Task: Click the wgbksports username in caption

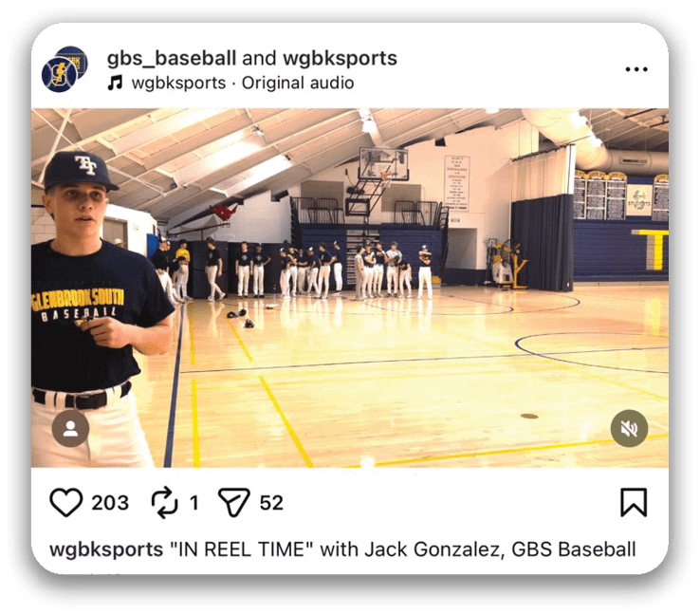Action: (106, 549)
